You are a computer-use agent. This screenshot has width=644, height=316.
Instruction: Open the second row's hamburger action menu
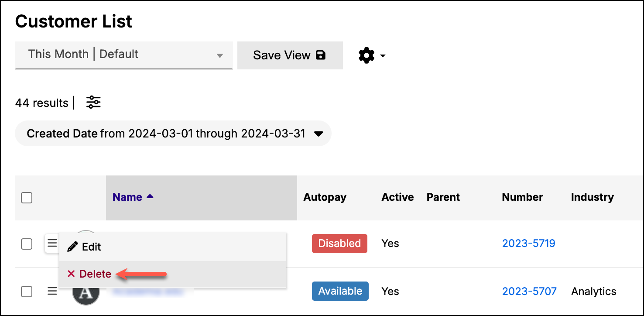(52, 291)
